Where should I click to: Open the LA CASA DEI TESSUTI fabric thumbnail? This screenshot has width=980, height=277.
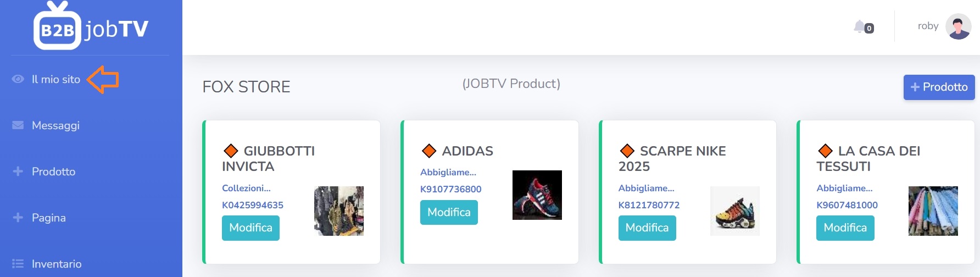[x=933, y=211]
